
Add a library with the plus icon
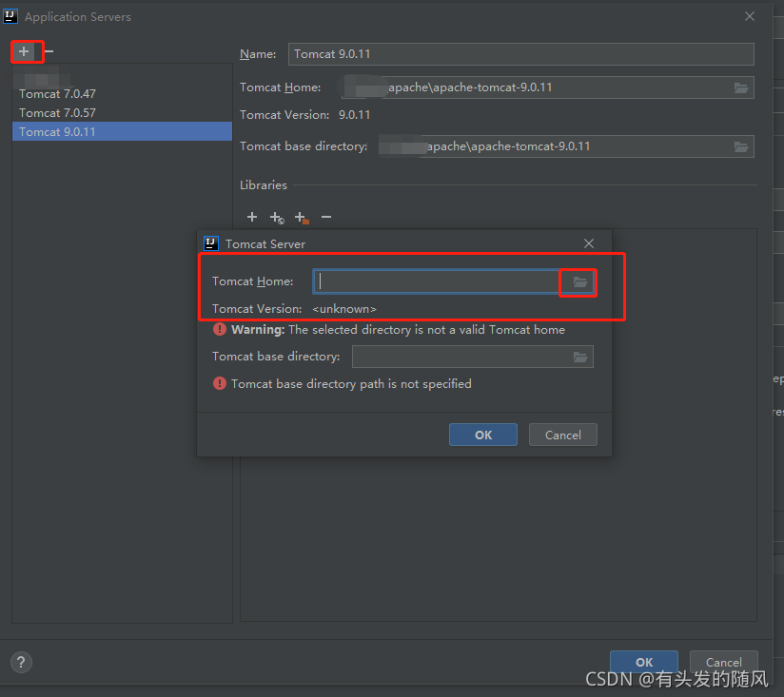(252, 217)
